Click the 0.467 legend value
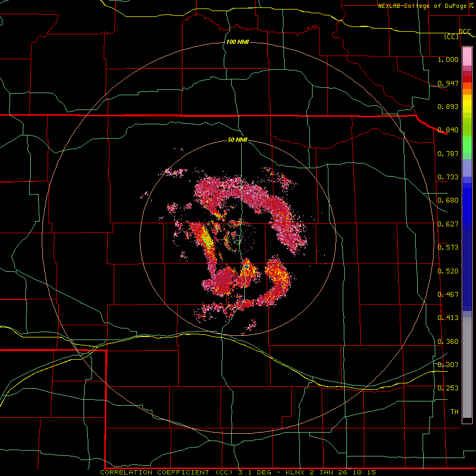This screenshot has width=476, height=476. [448, 295]
